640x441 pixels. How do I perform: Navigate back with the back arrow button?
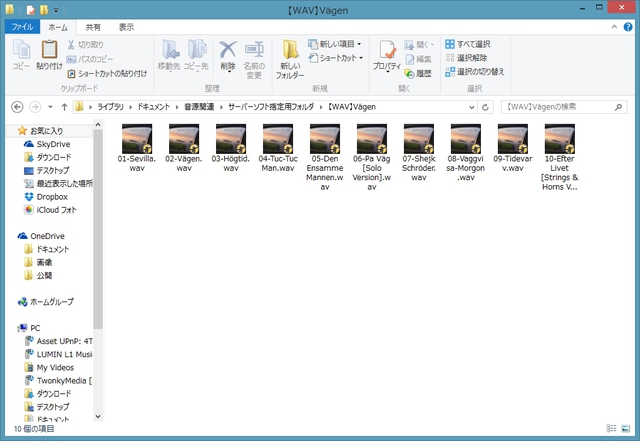[x=18, y=105]
